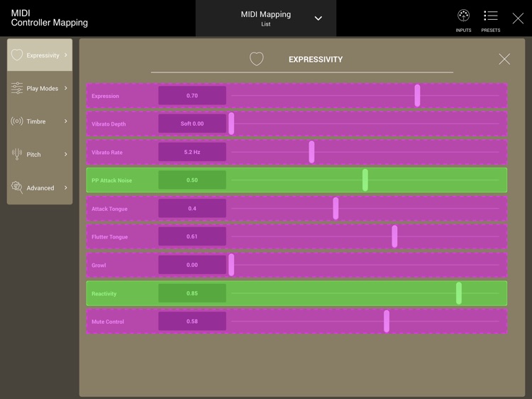
Task: Click the Reactivity slider handle
Action: coord(459,293)
